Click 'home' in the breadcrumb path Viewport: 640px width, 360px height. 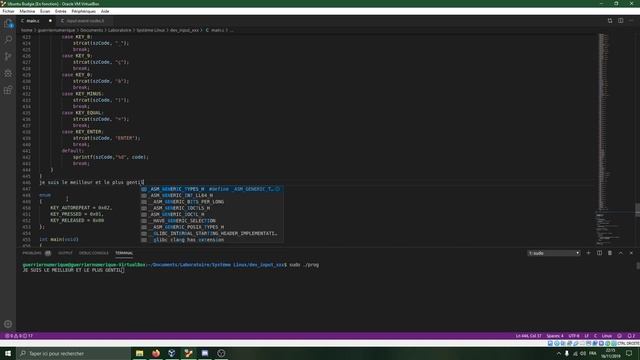[27, 30]
